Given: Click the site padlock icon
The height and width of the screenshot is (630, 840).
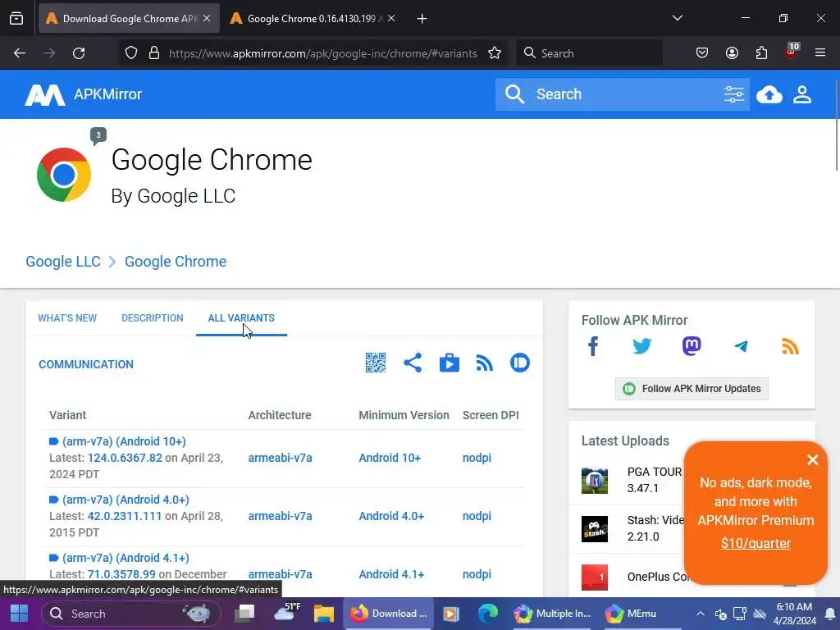Looking at the screenshot, I should click(154, 53).
